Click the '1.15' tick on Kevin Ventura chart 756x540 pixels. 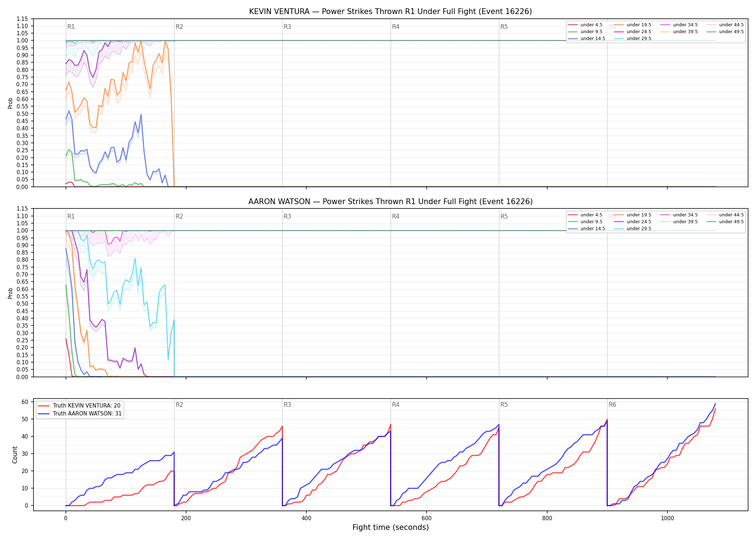click(22, 19)
